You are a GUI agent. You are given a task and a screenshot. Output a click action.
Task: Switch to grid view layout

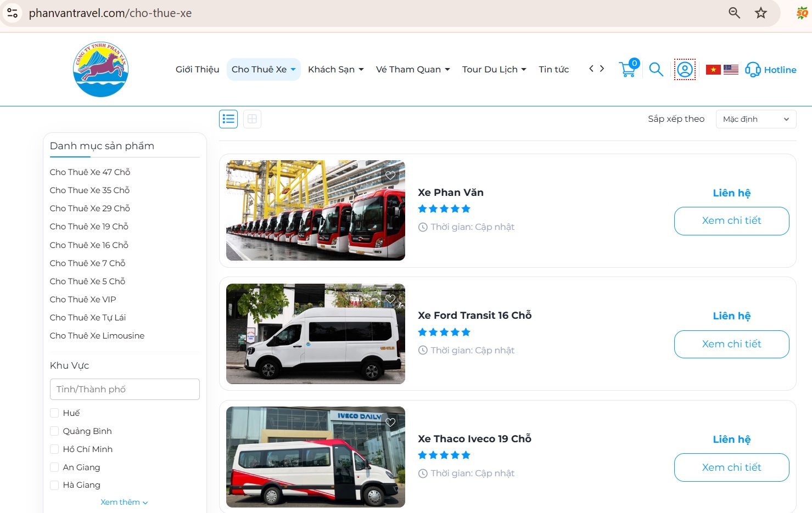(x=252, y=119)
